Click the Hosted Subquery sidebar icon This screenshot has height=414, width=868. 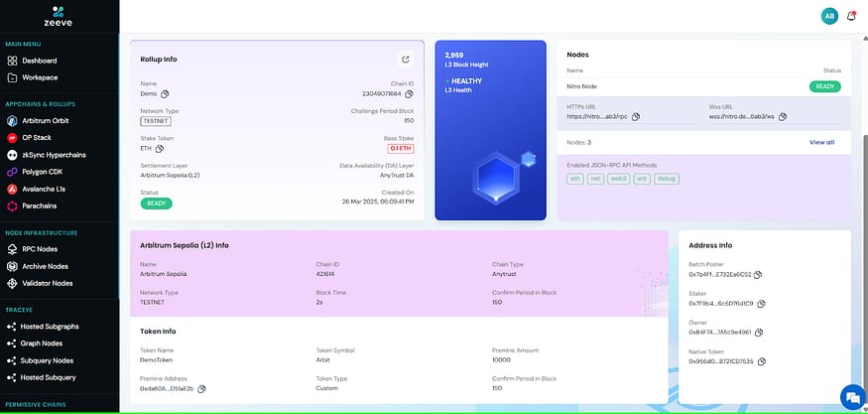tap(12, 377)
